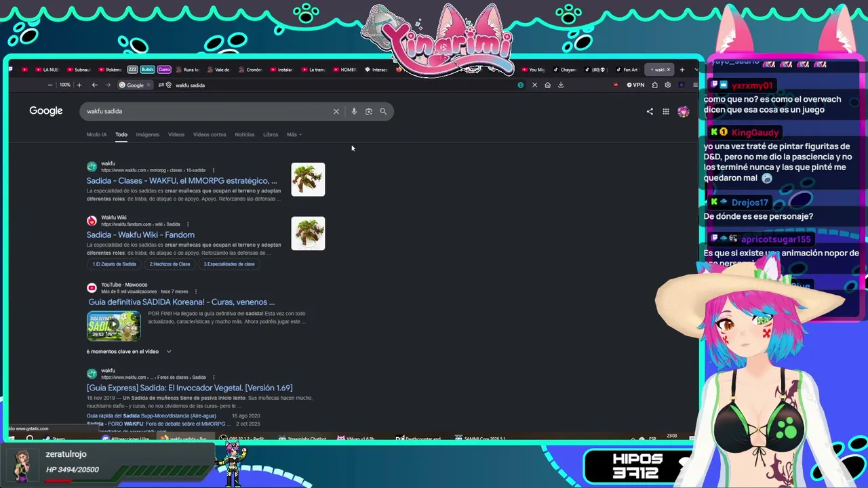Open the browser downloads
868x488 pixels.
pyautogui.click(x=560, y=85)
